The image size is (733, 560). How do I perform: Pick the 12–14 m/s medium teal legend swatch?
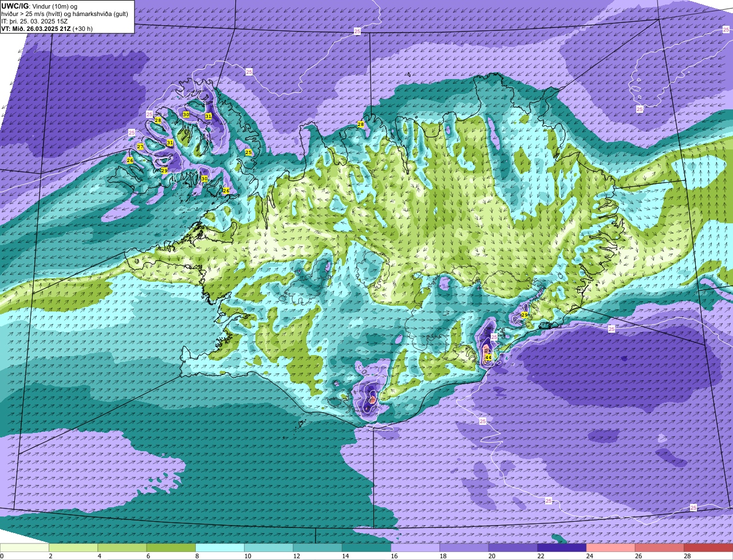(x=318, y=547)
